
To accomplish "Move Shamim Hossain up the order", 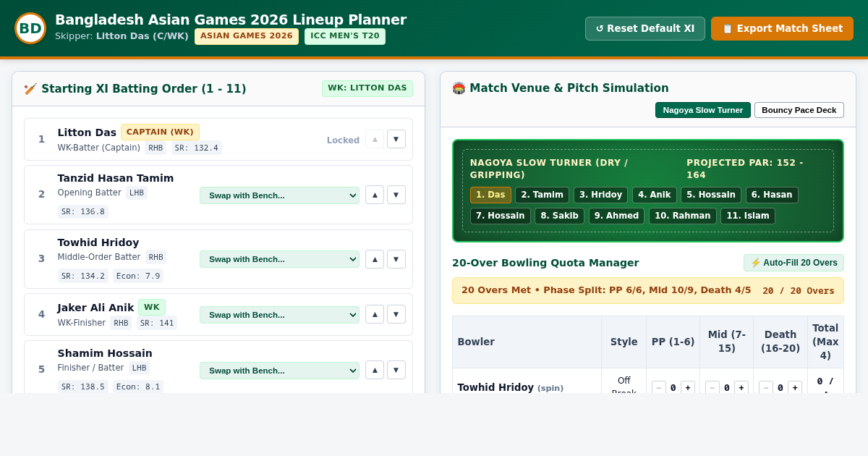I will click(375, 370).
